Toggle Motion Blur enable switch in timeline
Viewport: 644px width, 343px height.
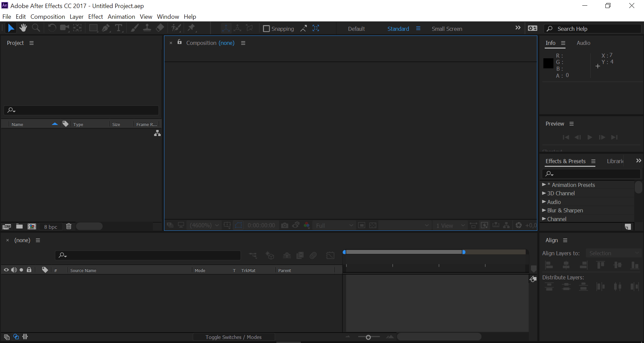click(x=313, y=256)
